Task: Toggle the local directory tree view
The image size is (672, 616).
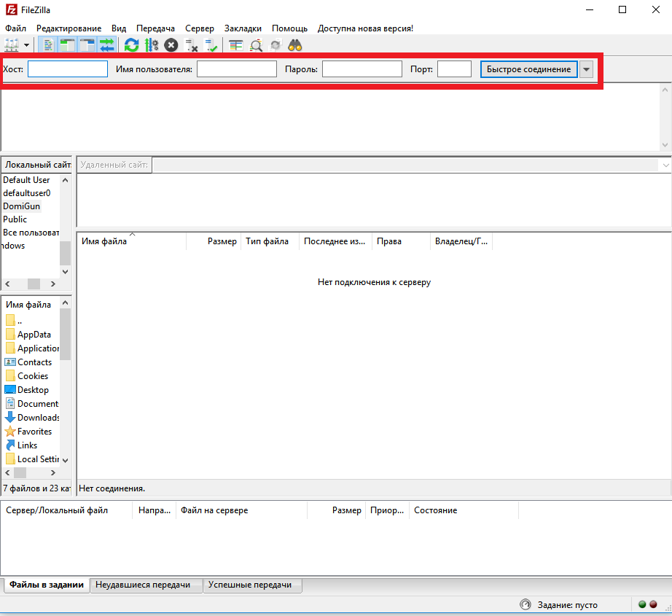Action: click(x=67, y=45)
